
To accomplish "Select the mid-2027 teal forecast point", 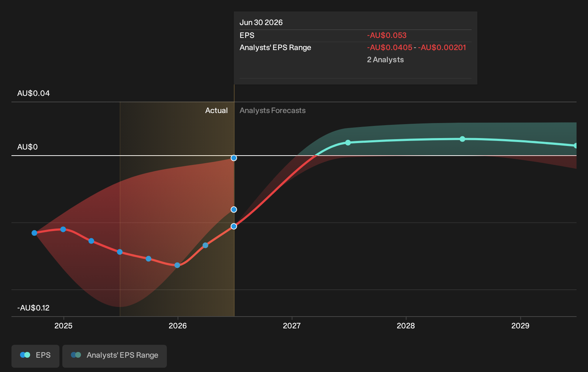I will (x=348, y=142).
